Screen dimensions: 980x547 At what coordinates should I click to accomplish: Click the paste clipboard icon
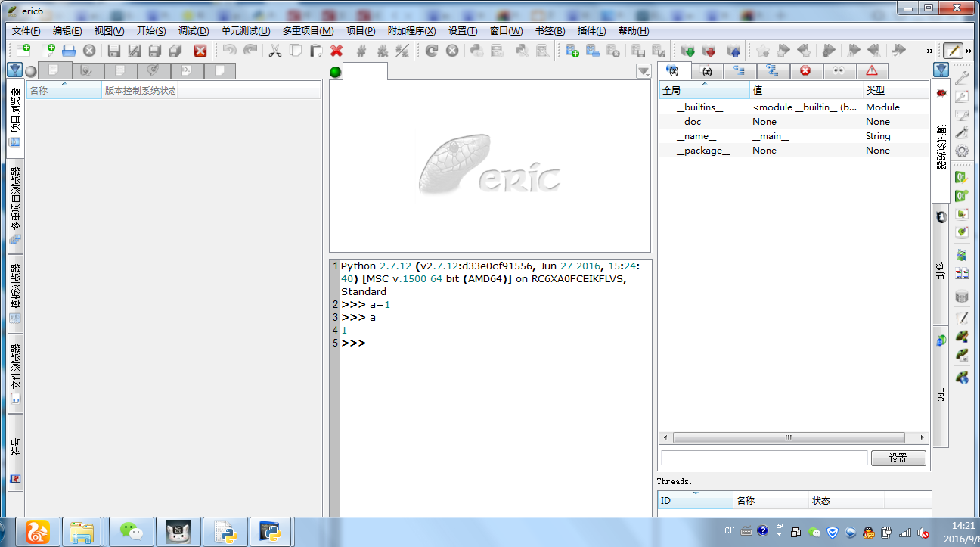tap(316, 50)
